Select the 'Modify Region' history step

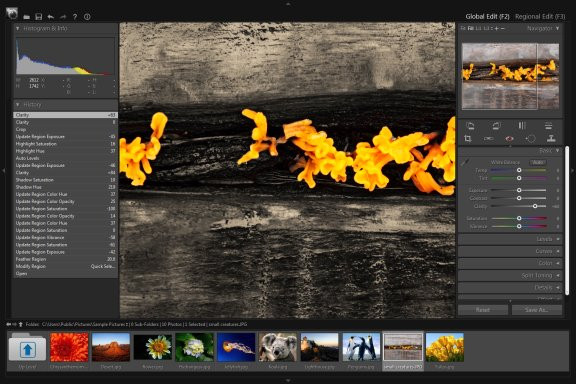65,266
